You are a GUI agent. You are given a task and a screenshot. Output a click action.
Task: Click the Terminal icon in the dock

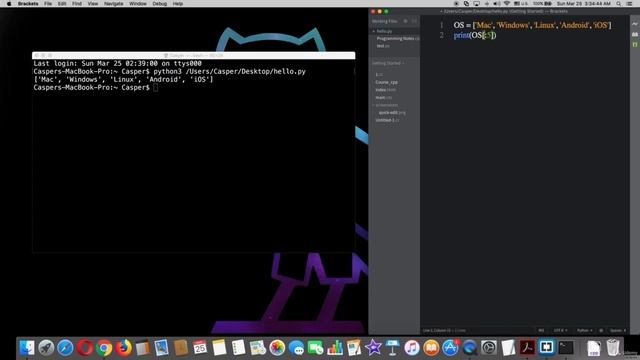click(x=566, y=348)
